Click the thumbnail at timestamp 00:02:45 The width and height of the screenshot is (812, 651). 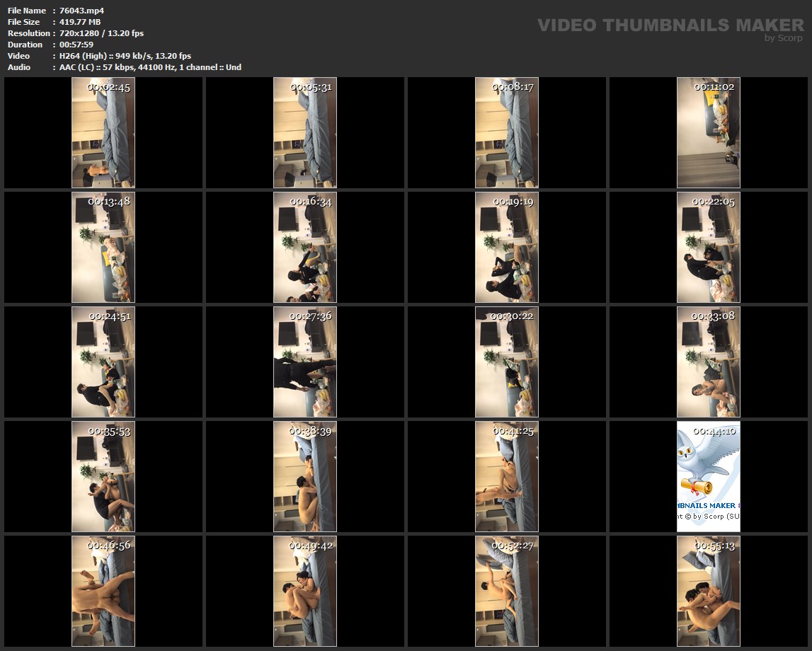[103, 132]
